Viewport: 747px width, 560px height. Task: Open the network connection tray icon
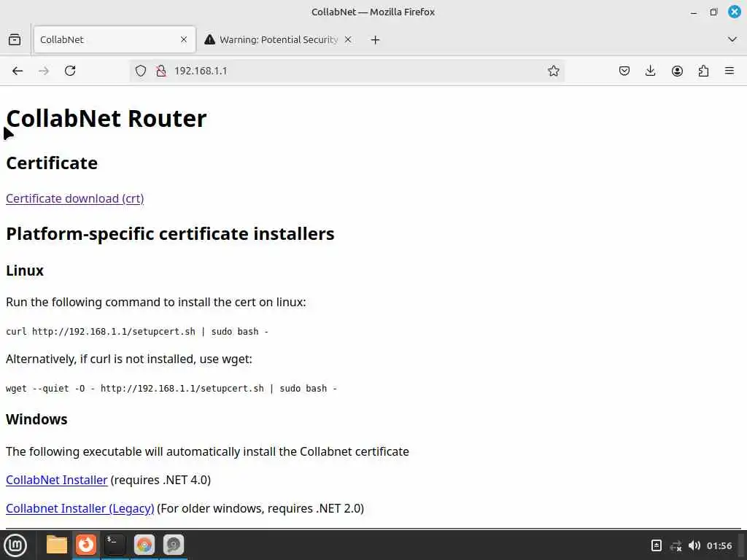coord(676,545)
